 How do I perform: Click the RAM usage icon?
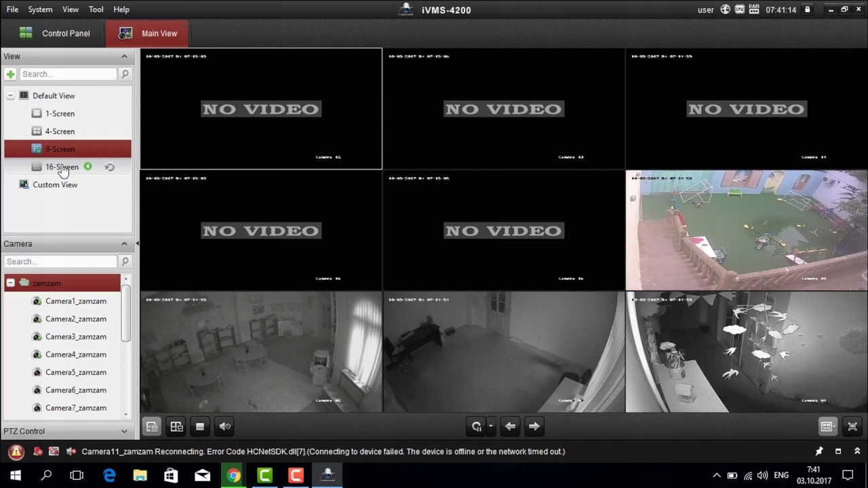[754, 9]
